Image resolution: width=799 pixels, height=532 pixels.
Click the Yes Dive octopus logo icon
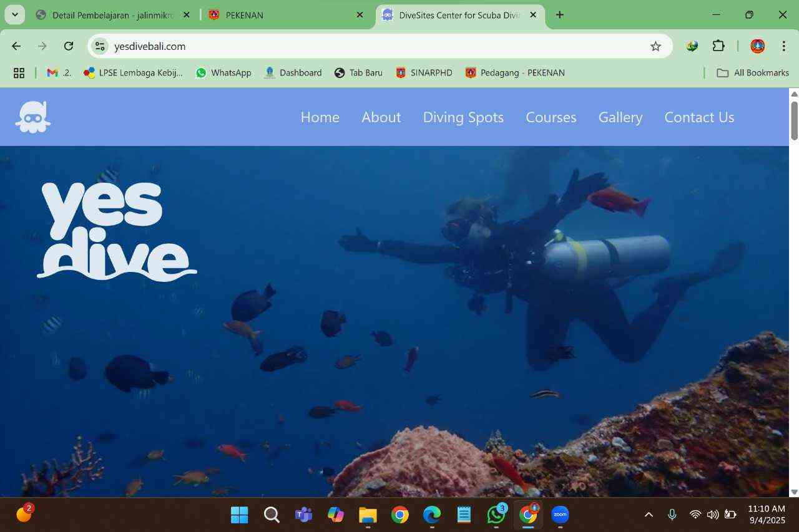(x=32, y=117)
